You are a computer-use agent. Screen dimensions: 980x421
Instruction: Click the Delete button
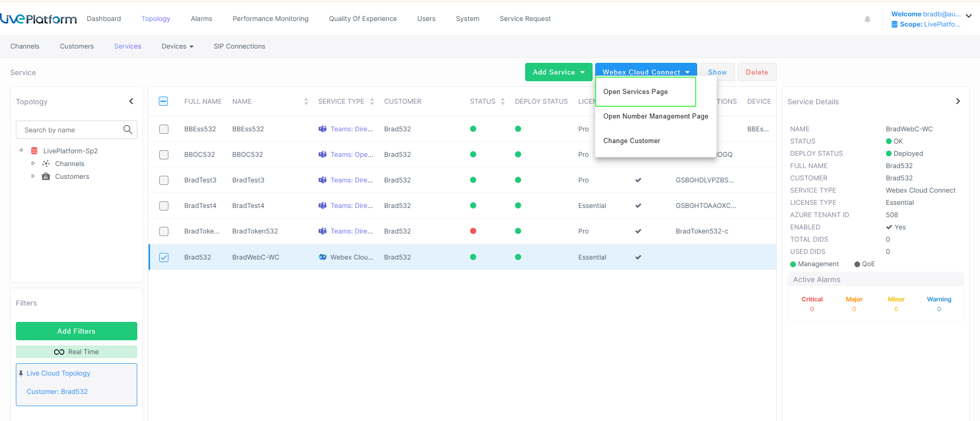click(x=757, y=72)
